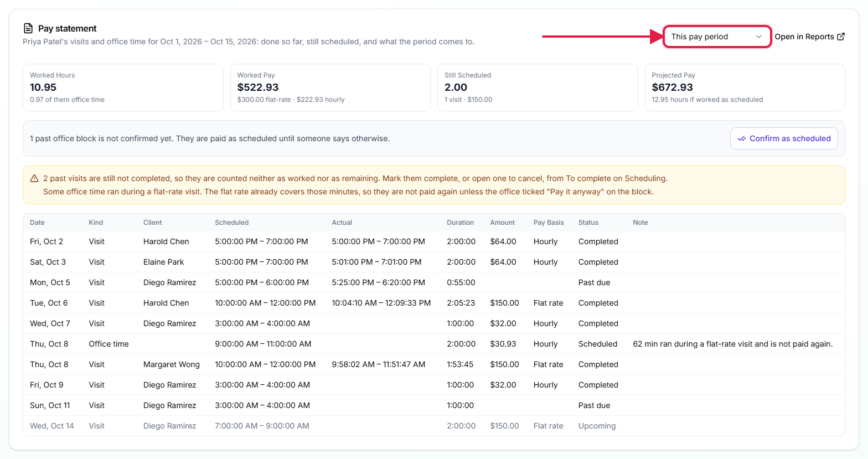The width and height of the screenshot is (868, 459).
Task: Click the Note column header
Action: pyautogui.click(x=640, y=223)
